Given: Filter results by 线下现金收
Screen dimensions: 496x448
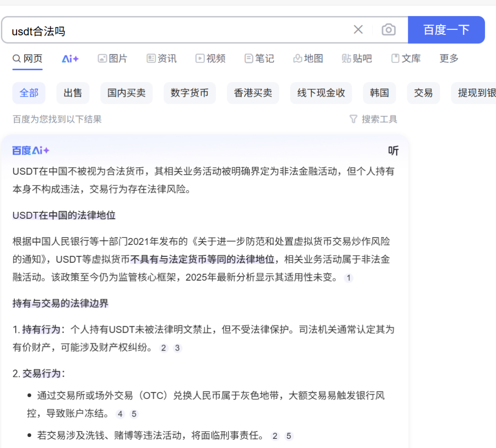Looking at the screenshot, I should click(321, 93).
